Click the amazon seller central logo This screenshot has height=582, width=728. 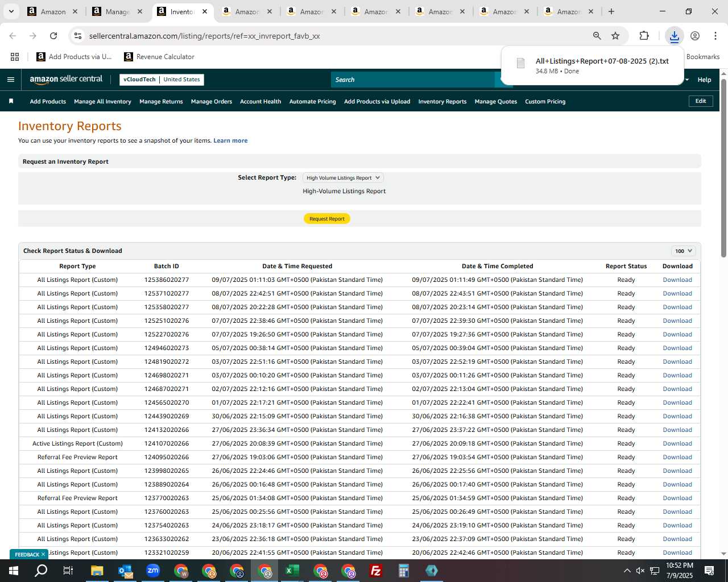[66, 80]
